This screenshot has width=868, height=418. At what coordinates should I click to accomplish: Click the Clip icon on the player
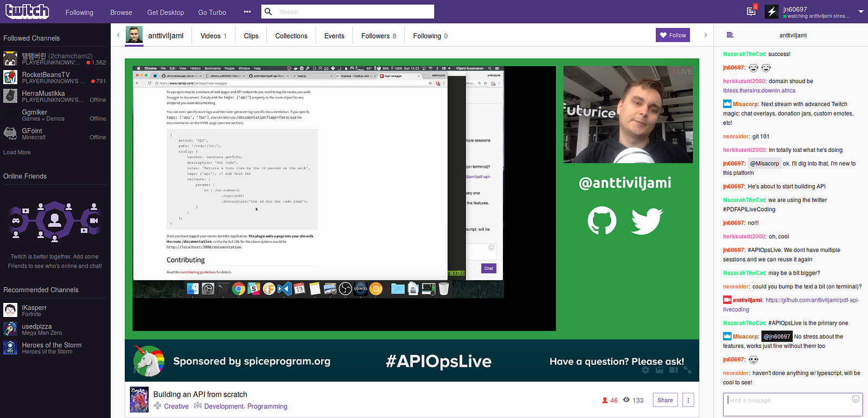click(x=660, y=370)
